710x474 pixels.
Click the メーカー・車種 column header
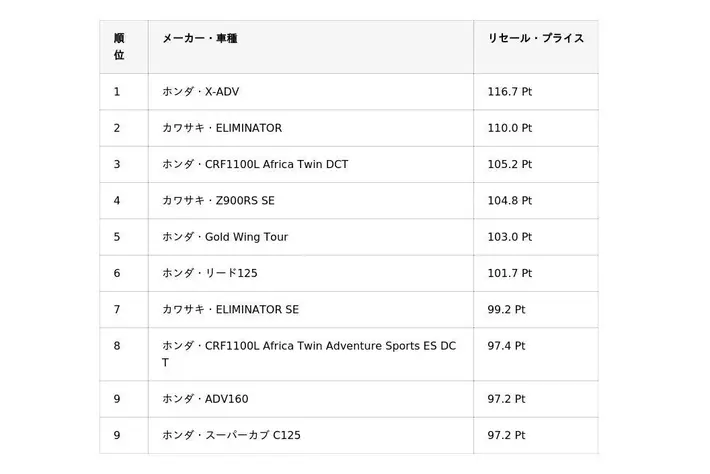click(200, 38)
